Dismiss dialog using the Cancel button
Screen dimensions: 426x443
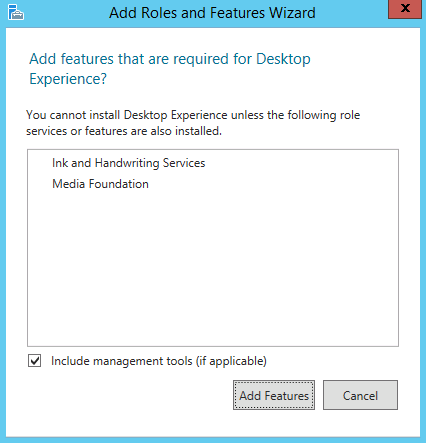[x=360, y=395]
